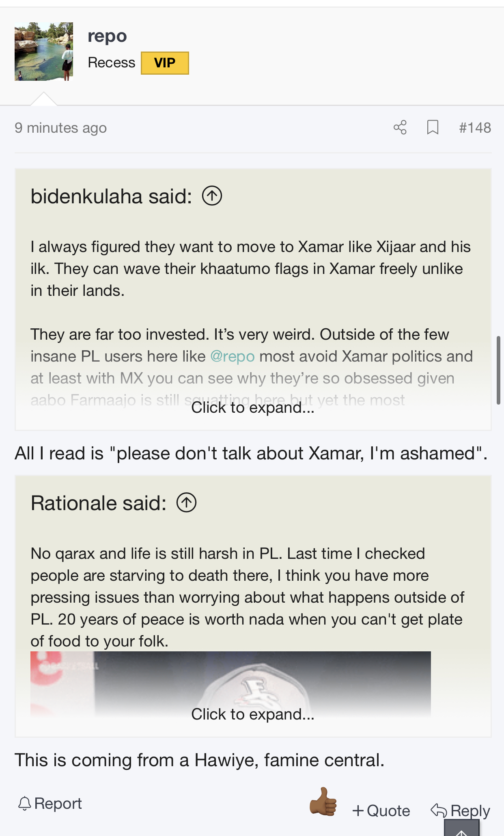Bookmark this post with the bookmark icon
The height and width of the screenshot is (836, 504).
[x=433, y=127]
